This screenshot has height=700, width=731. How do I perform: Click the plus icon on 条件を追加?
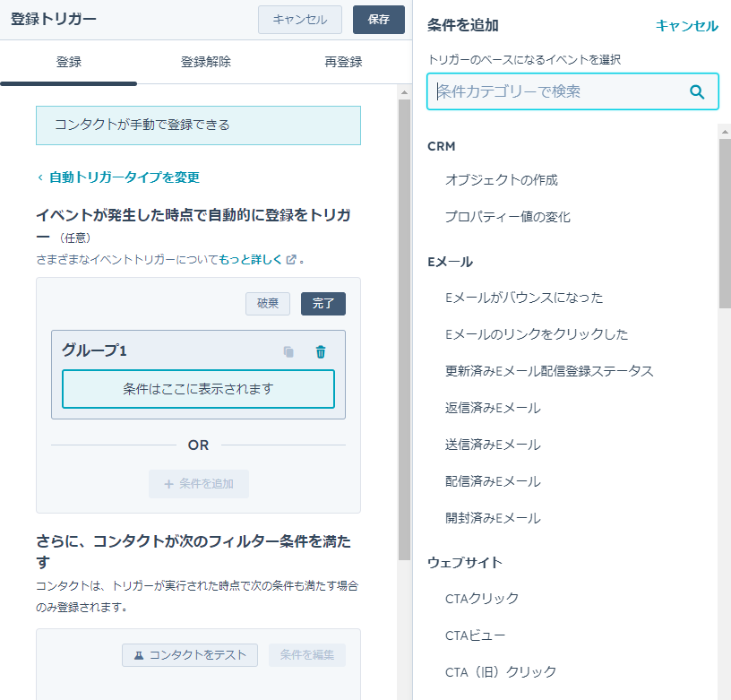pos(168,484)
